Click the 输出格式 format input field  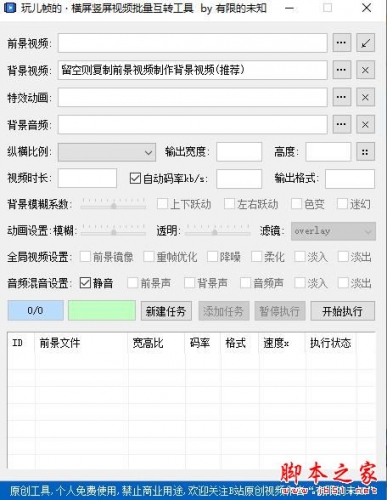click(x=350, y=179)
